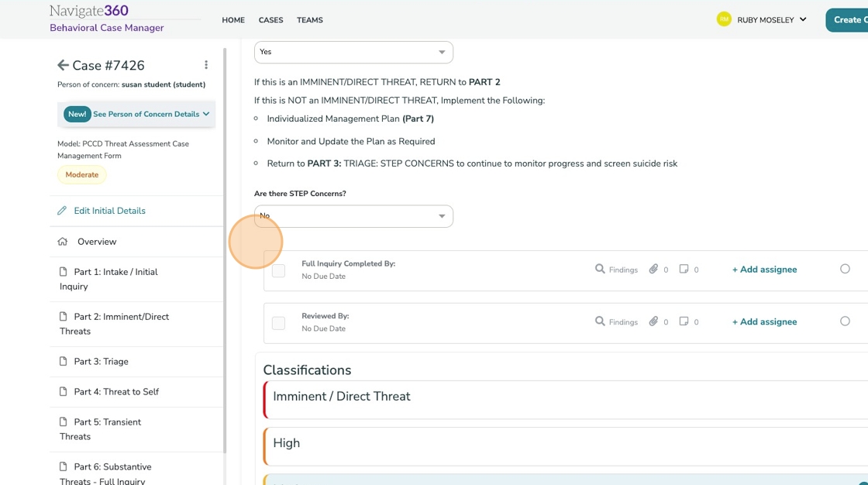Click the Classifications heading
Viewport: 868px width, 485px height.
click(x=307, y=370)
